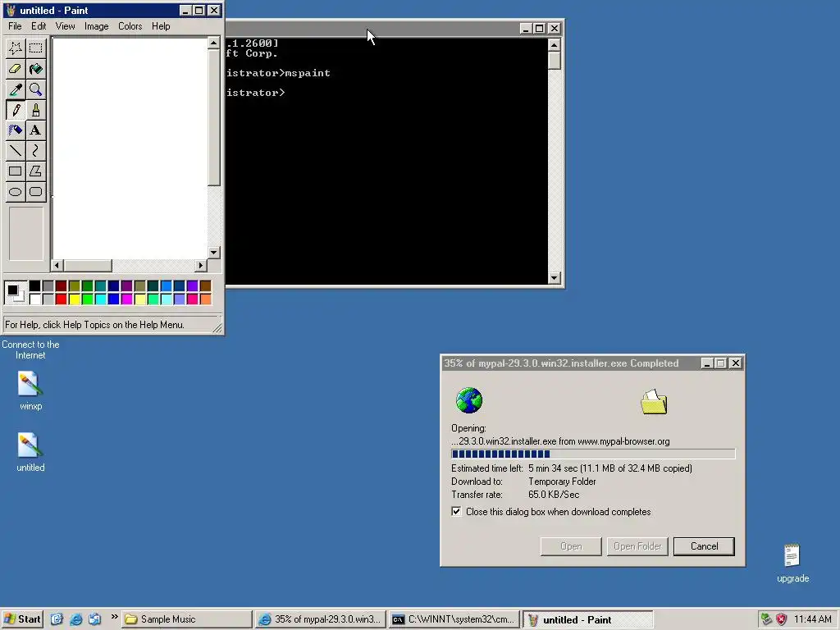Choose the Fill With Color bucket tool
The width and height of the screenshot is (840, 630).
[x=36, y=69]
